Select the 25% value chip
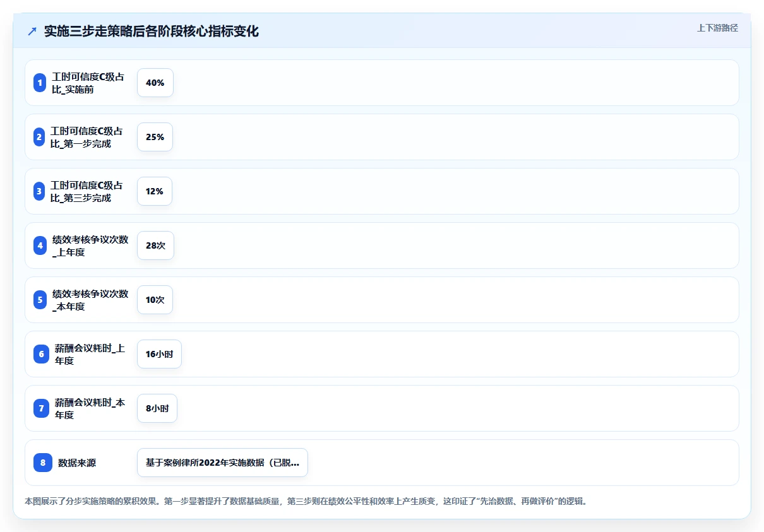764x532 pixels. pos(155,137)
